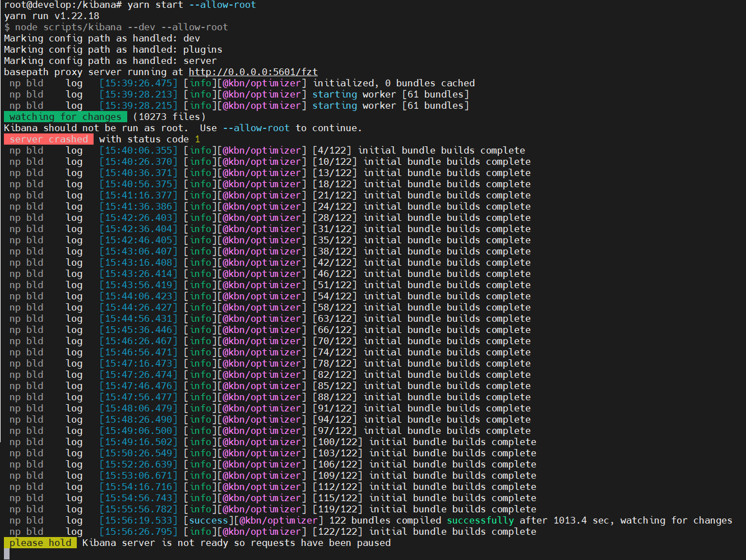Click the [info] log level tag
This screenshot has height=560, width=746.
200,83
